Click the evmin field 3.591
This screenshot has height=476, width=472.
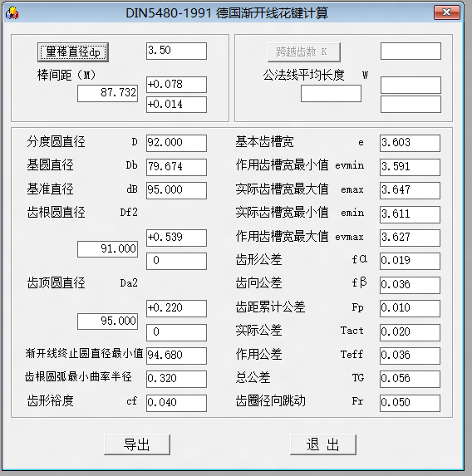coord(410,167)
